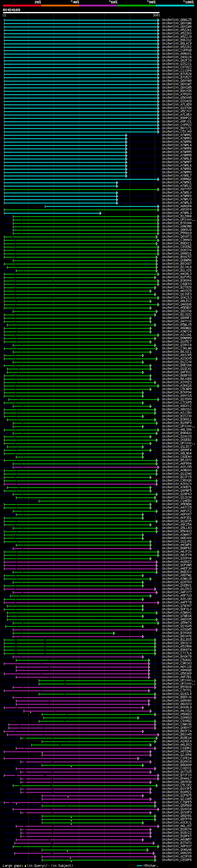
Task: Open hit UniRef100_Q6V1W6
Action: [x=177, y=23]
